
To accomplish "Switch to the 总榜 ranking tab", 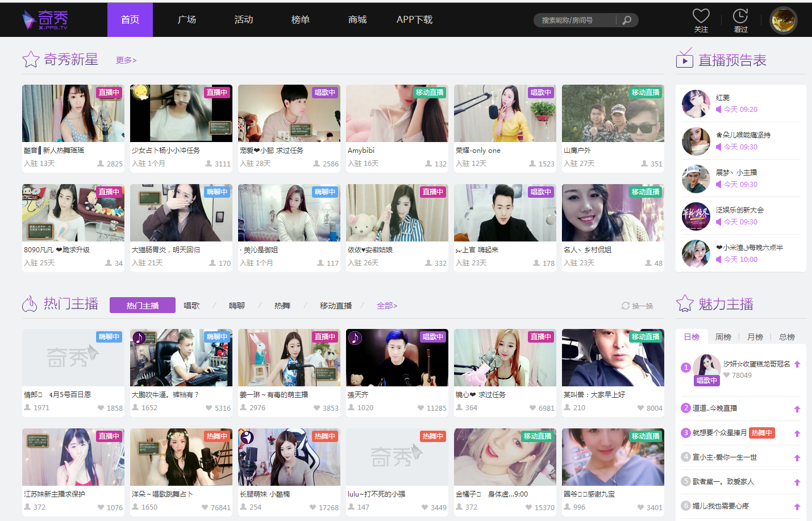I will click(x=787, y=337).
